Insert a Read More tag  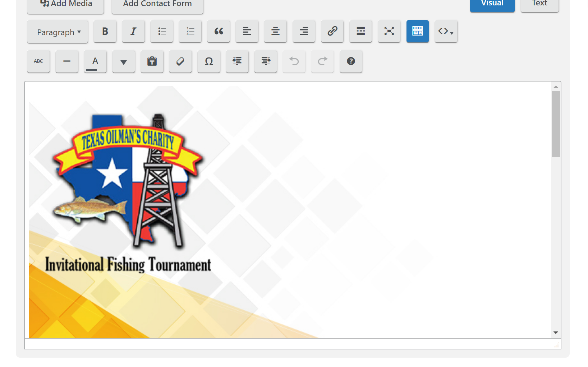coord(360,32)
